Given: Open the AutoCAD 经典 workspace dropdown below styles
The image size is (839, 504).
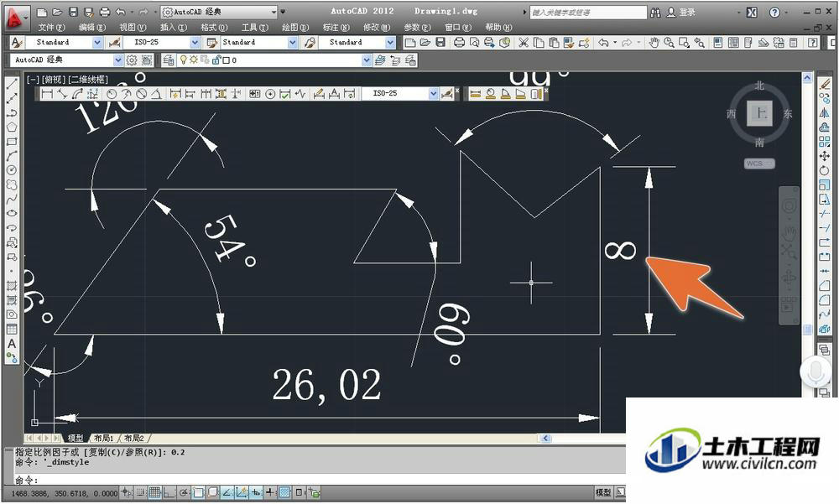Looking at the screenshot, I should pyautogui.click(x=117, y=60).
